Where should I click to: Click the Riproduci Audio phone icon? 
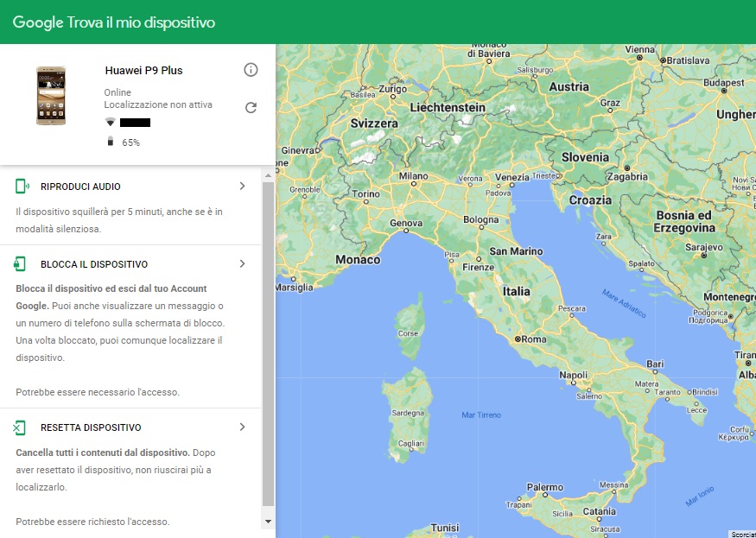pyautogui.click(x=22, y=186)
